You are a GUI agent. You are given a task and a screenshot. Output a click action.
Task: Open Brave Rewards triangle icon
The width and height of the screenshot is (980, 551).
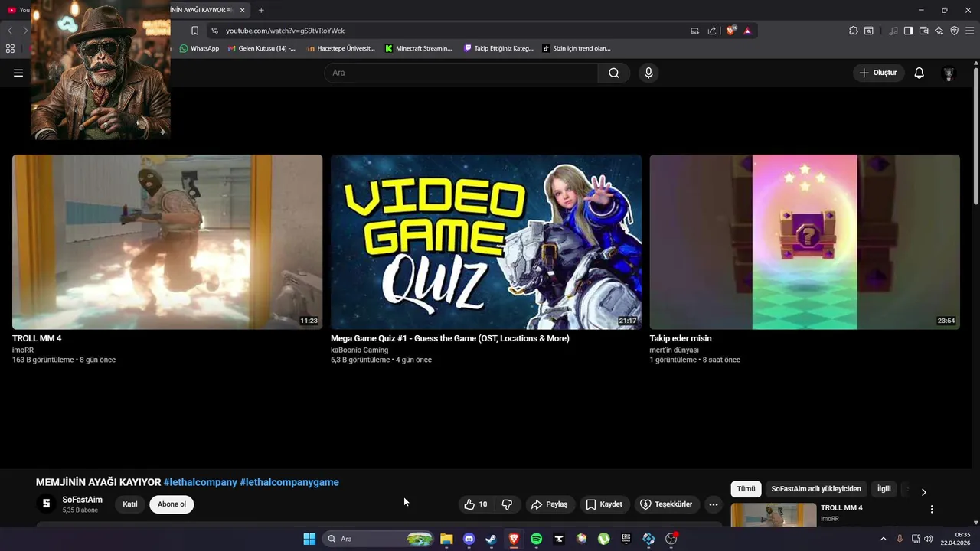pos(747,31)
